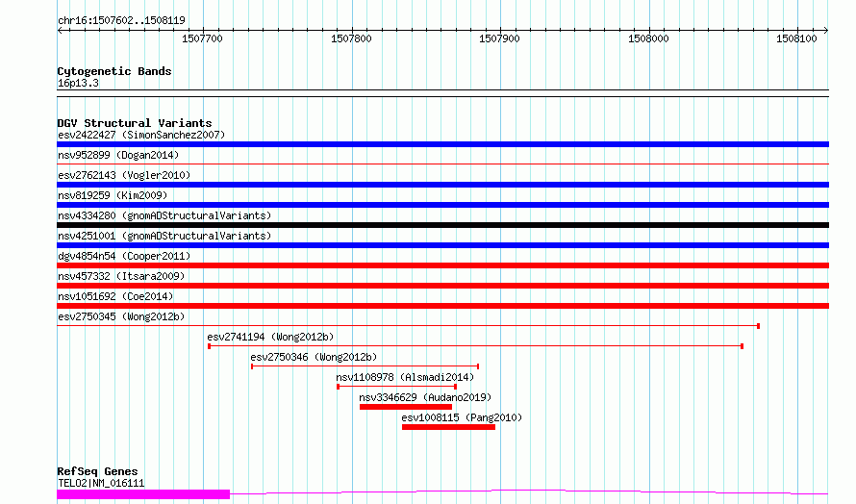Click the DGV Structural Variants track title
The height and width of the screenshot is (504, 856).
(135, 123)
